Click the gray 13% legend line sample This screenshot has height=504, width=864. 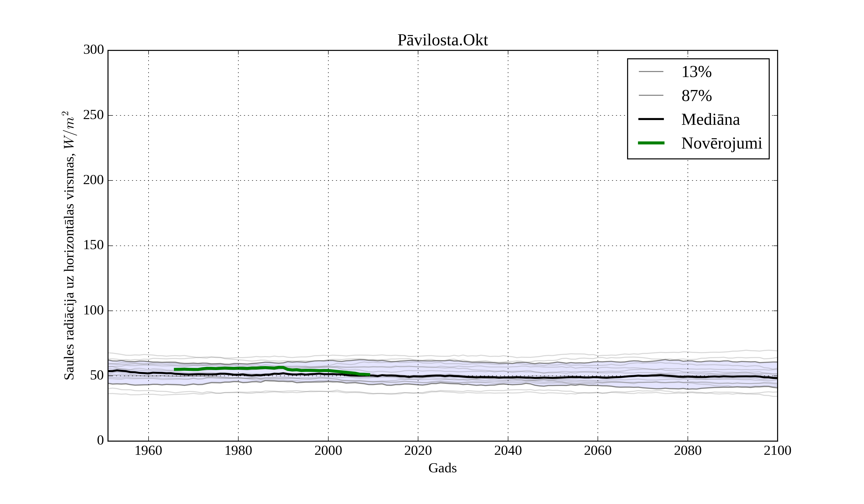[x=651, y=72]
